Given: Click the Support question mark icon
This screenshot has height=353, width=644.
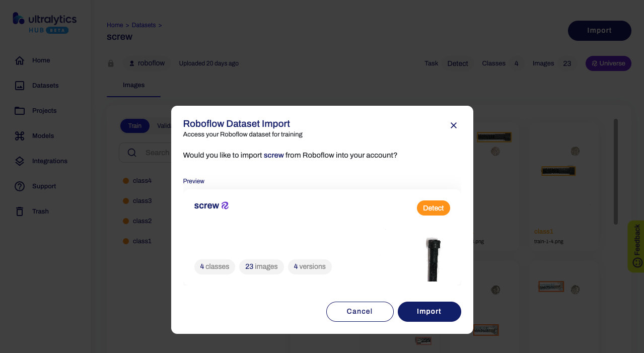Looking at the screenshot, I should coord(20,186).
